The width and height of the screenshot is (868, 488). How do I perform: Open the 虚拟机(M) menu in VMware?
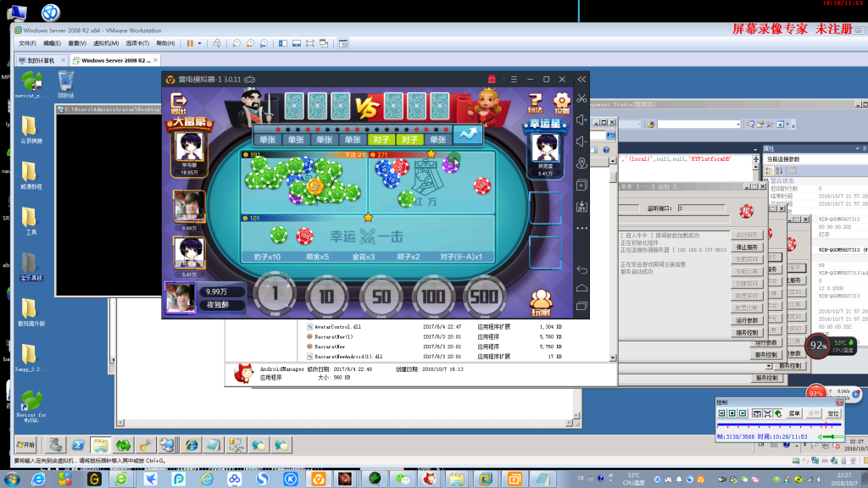(x=106, y=43)
